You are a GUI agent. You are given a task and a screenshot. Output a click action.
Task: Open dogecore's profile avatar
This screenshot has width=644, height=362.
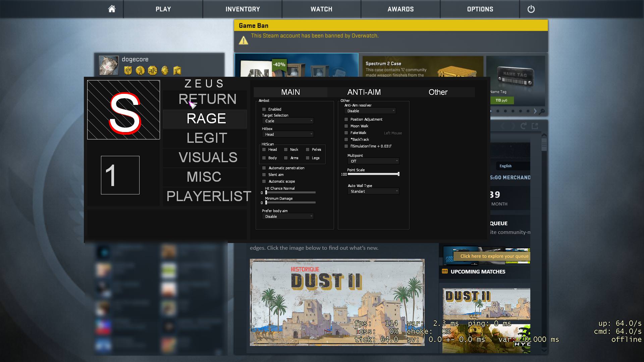pyautogui.click(x=109, y=65)
